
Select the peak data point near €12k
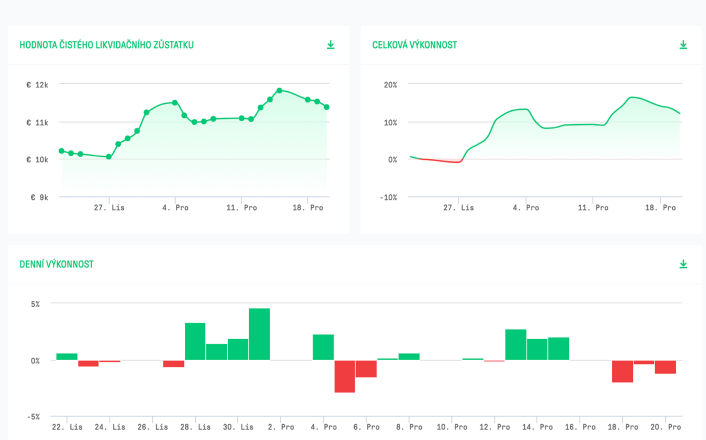[x=279, y=91]
